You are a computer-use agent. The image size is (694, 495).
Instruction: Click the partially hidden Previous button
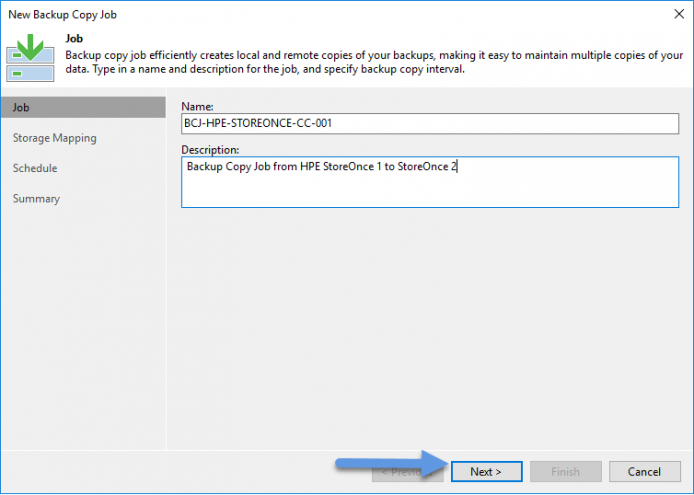click(x=407, y=472)
